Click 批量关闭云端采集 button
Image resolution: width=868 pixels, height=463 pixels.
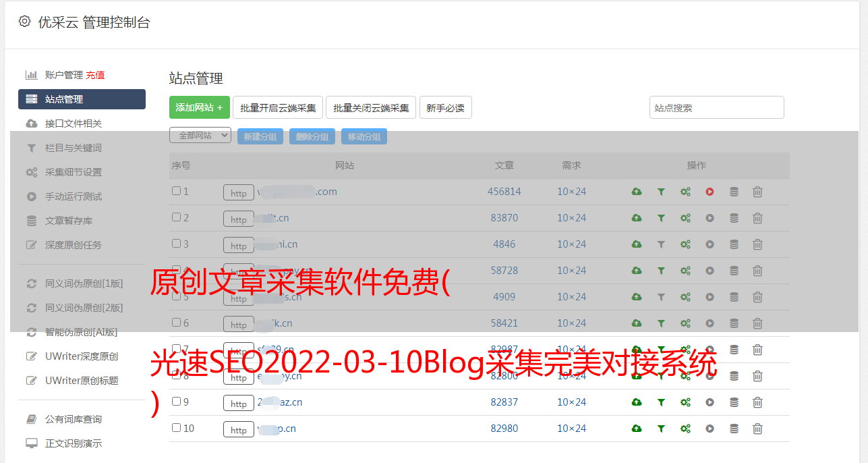(x=371, y=107)
